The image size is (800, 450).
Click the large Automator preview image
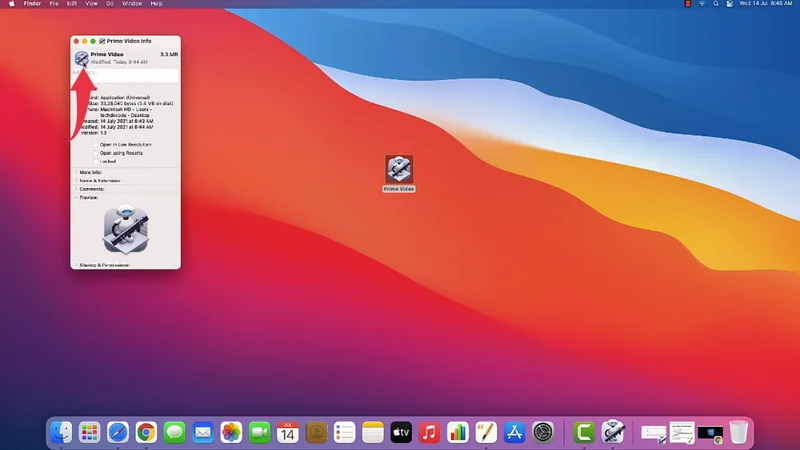coord(125,230)
